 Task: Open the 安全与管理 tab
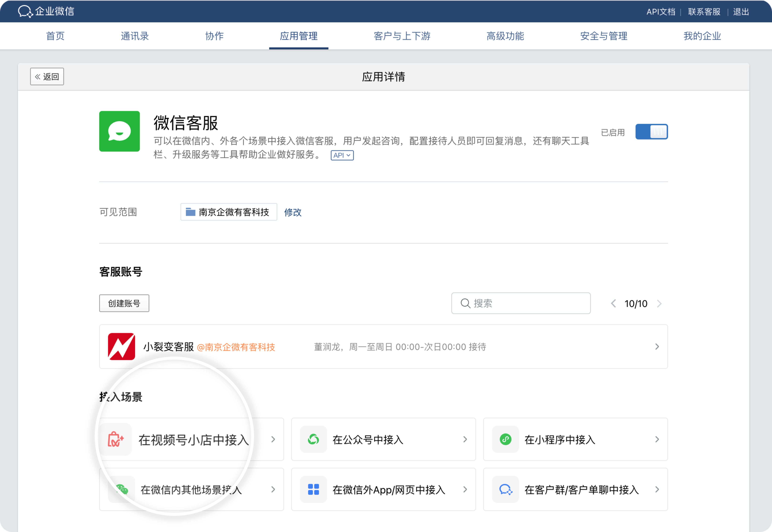click(x=604, y=36)
